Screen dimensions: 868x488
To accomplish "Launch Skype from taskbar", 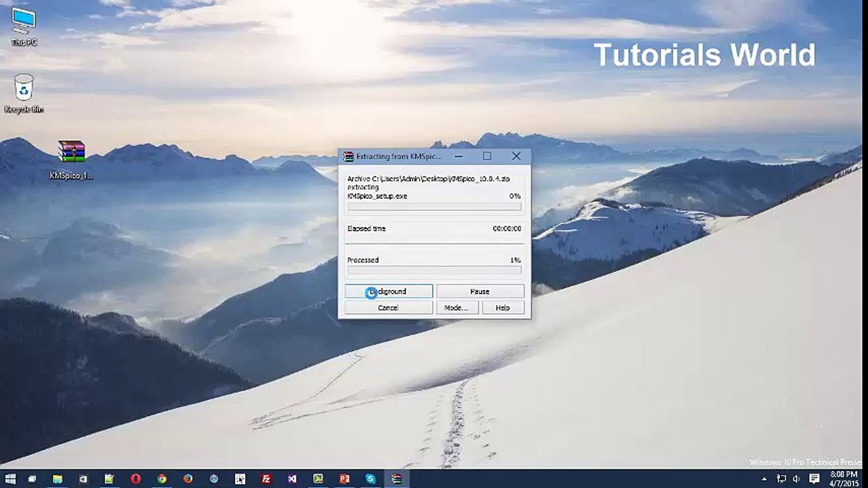I will click(x=371, y=479).
